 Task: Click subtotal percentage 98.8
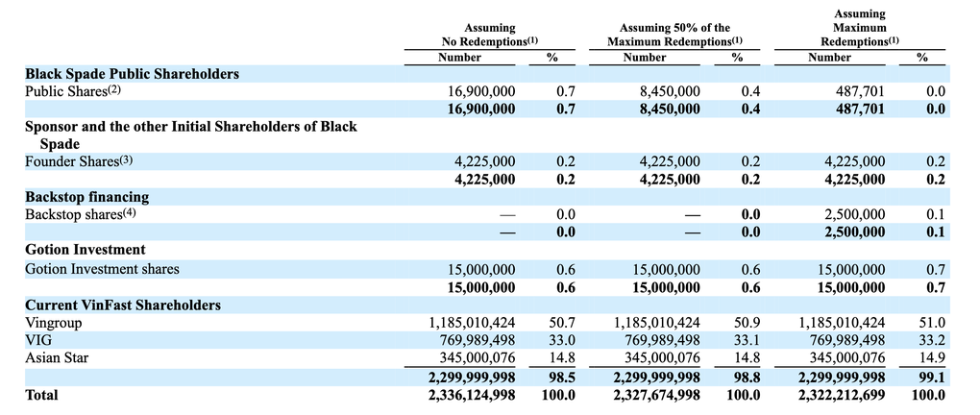click(747, 378)
